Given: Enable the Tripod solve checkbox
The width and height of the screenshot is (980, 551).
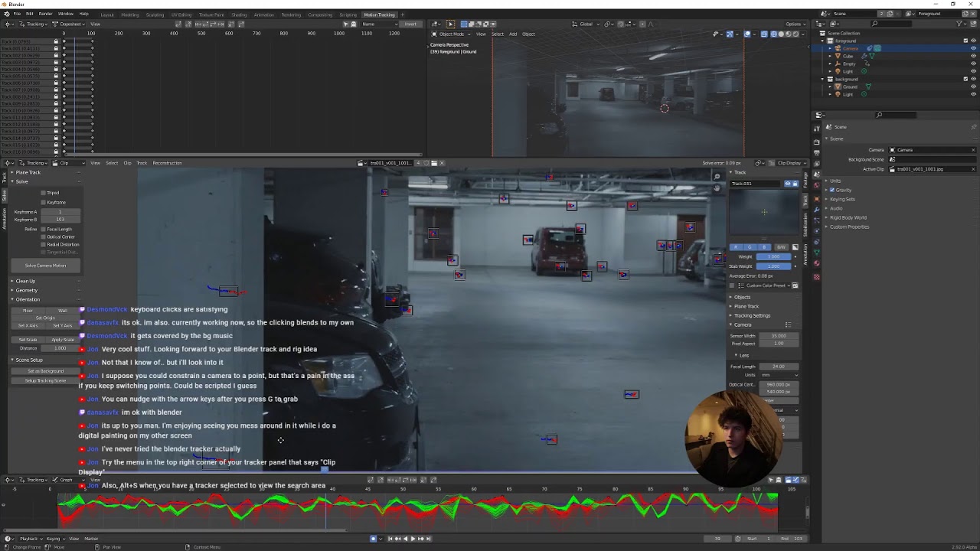Looking at the screenshot, I should point(44,193).
